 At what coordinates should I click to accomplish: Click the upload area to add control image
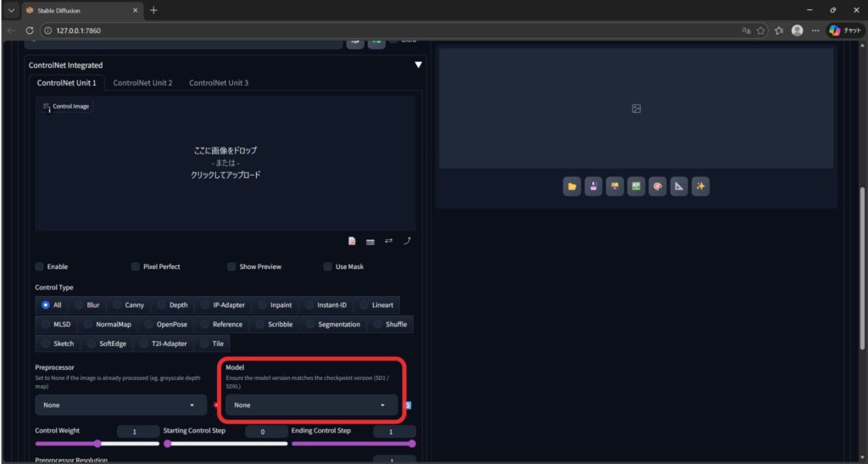click(225, 163)
